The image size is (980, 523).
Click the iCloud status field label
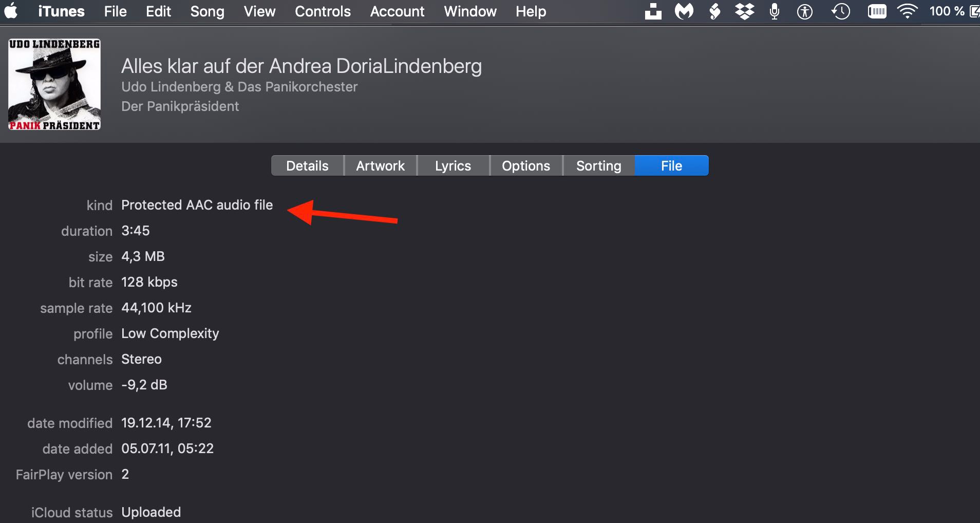click(72, 513)
